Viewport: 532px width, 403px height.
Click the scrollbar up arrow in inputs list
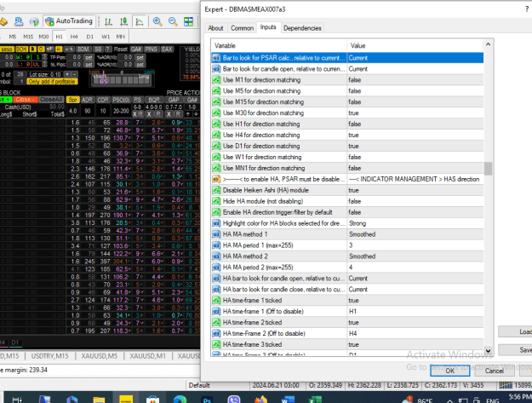point(488,44)
